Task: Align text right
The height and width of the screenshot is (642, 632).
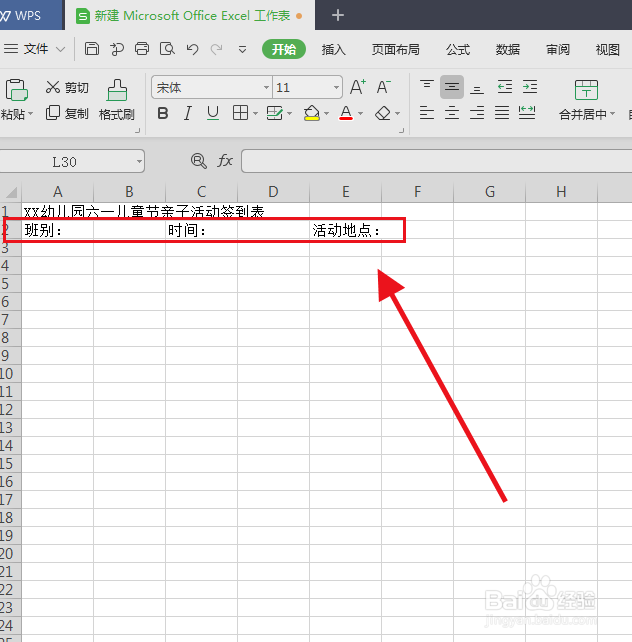Action: pos(477,113)
